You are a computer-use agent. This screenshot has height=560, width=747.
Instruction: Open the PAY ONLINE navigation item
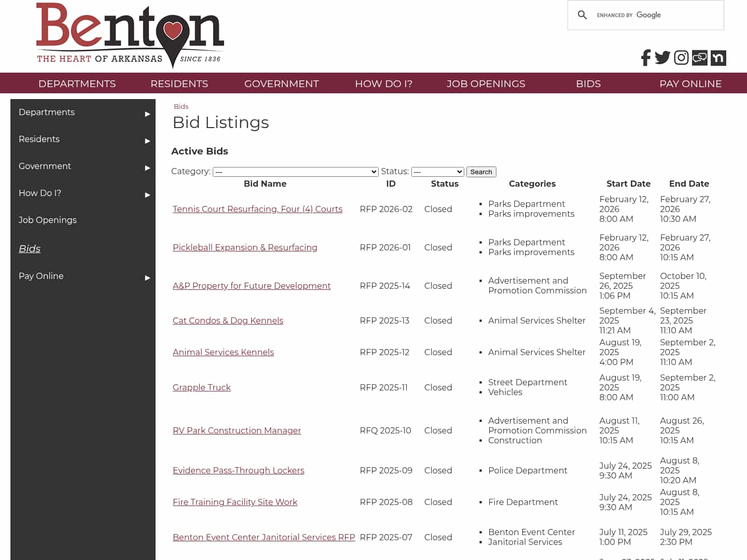690,83
